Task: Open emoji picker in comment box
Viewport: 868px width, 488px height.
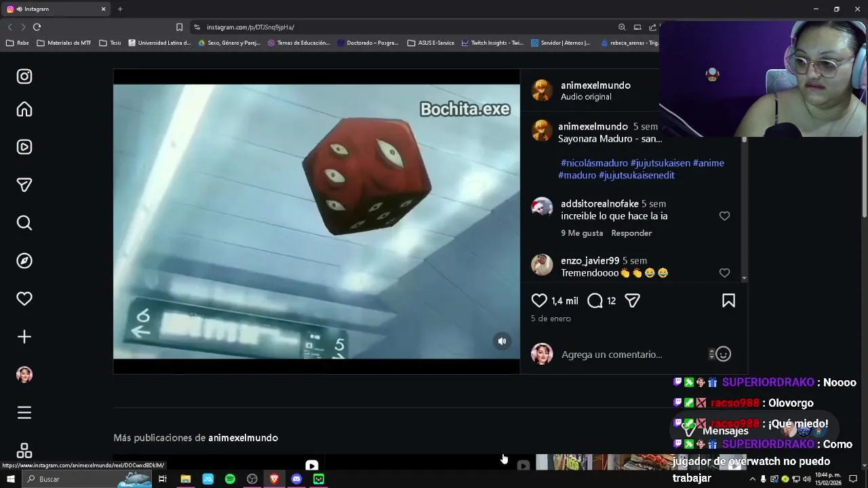Action: (724, 354)
